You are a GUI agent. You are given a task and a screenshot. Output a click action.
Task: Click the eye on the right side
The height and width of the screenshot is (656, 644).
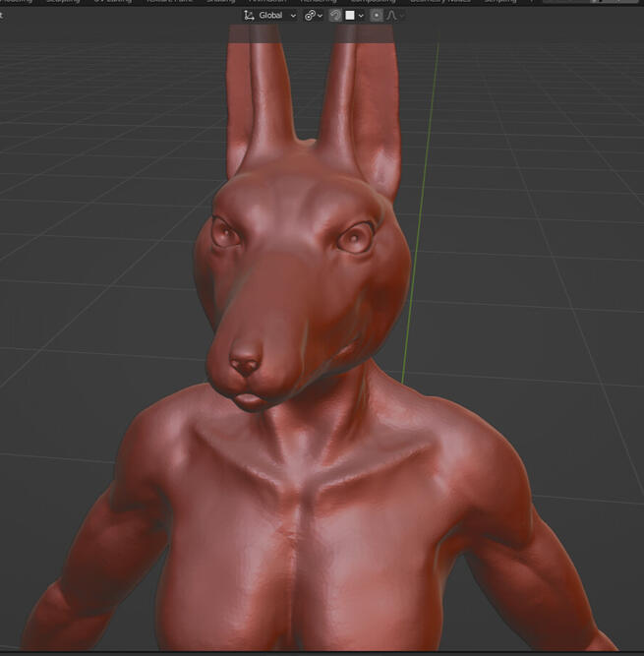coord(355,238)
